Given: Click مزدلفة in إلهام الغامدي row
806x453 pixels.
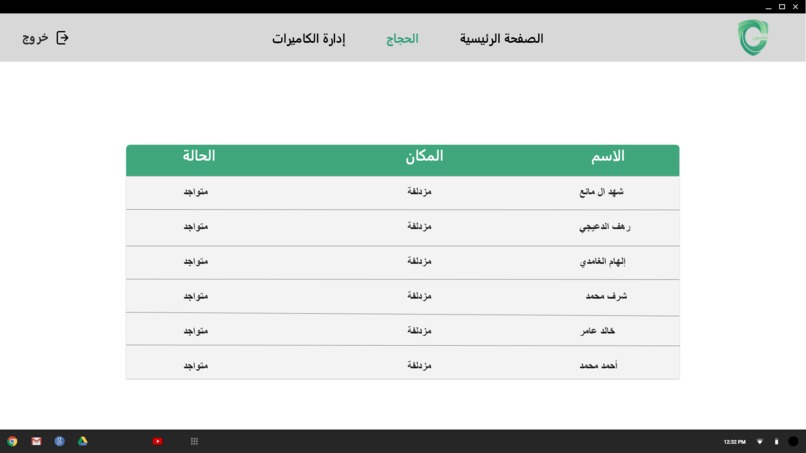Looking at the screenshot, I should tap(419, 261).
